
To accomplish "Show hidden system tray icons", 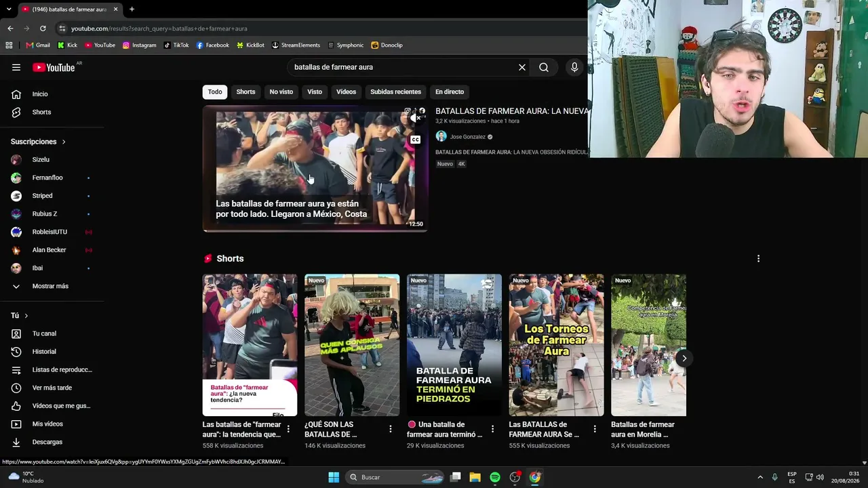I will tap(760, 477).
